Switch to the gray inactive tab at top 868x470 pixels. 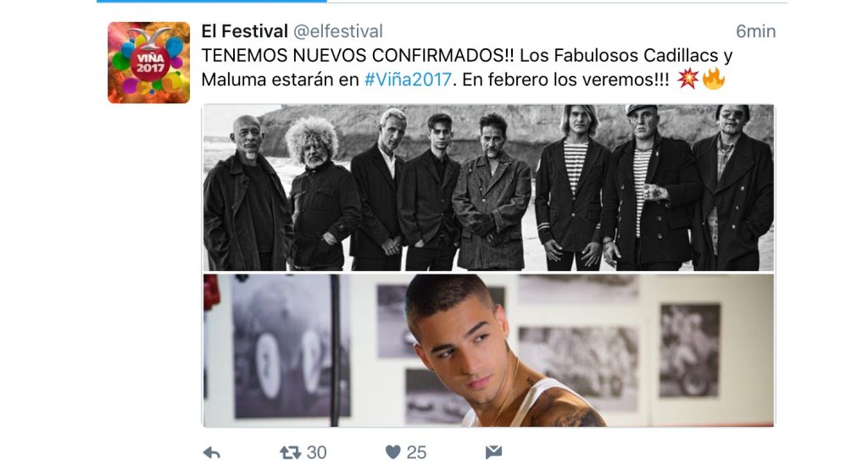[x=557, y=2]
